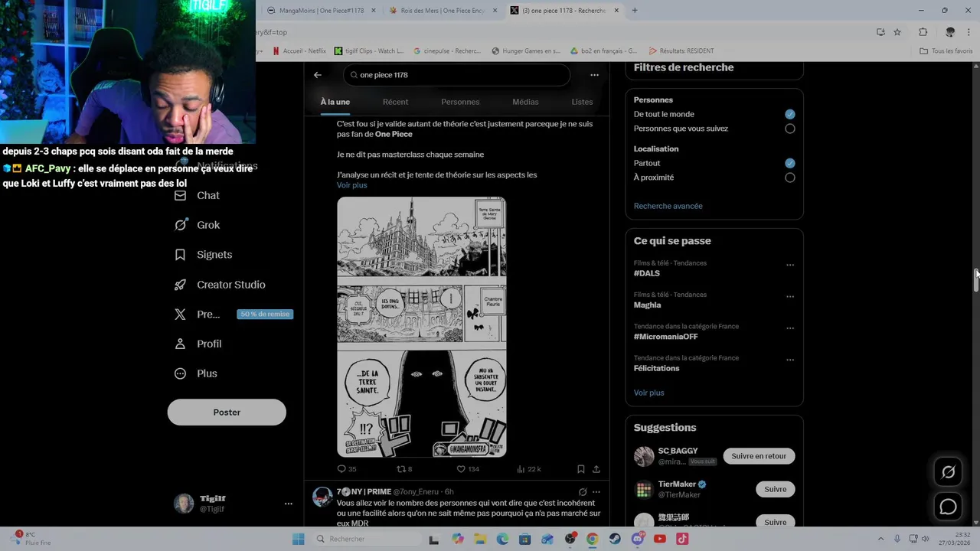980x551 pixels.
Task: Open a new browser tab
Action: pos(635,11)
